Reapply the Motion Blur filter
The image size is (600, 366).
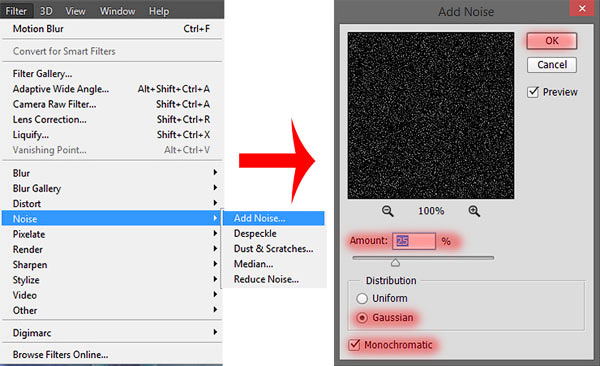click(112, 29)
